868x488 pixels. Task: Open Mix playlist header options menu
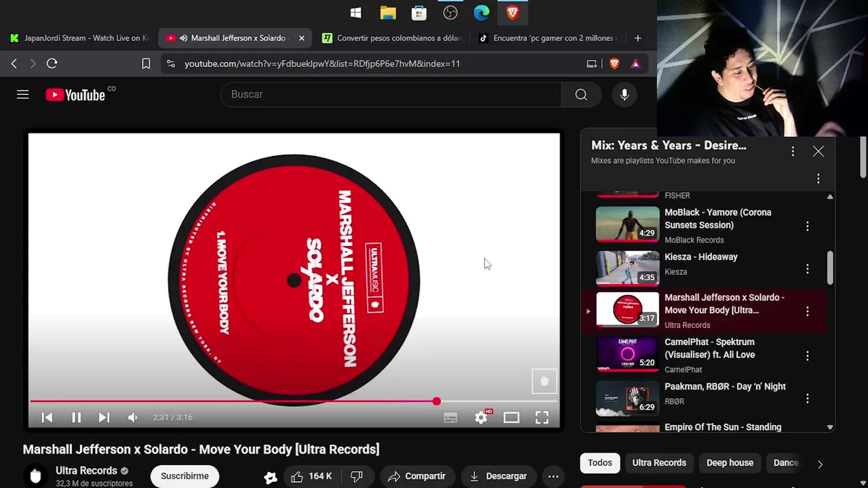pos(793,152)
